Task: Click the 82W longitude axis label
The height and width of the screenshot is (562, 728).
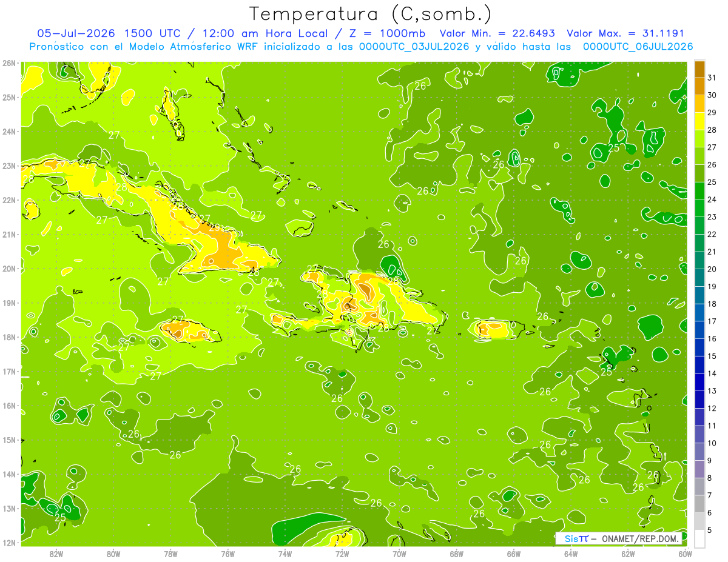Action: (56, 554)
